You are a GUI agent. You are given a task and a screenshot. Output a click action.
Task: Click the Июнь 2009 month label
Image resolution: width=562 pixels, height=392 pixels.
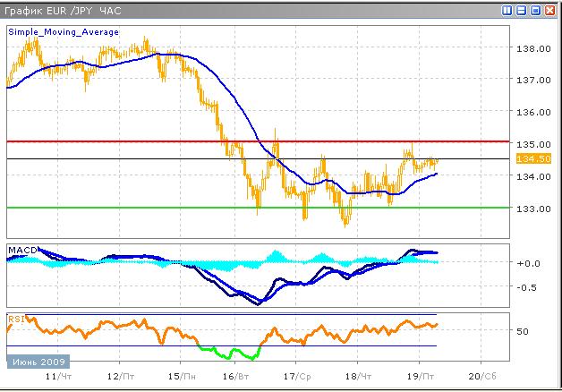pos(38,362)
